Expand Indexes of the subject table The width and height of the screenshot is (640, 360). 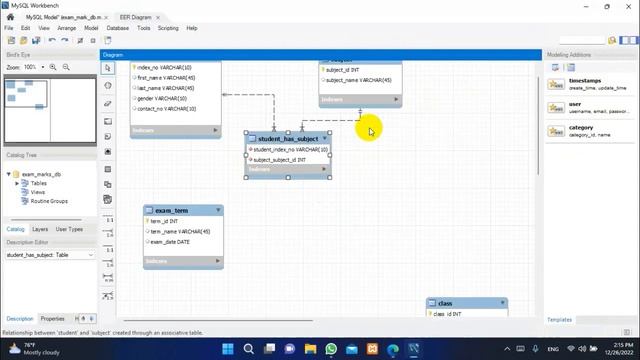[x=396, y=99]
